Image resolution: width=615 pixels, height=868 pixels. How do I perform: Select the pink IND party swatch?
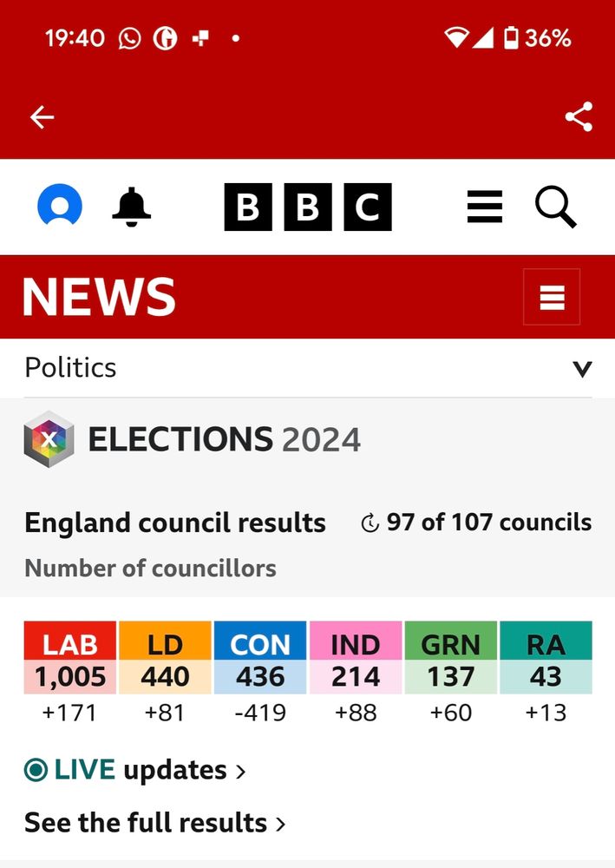pyautogui.click(x=356, y=644)
